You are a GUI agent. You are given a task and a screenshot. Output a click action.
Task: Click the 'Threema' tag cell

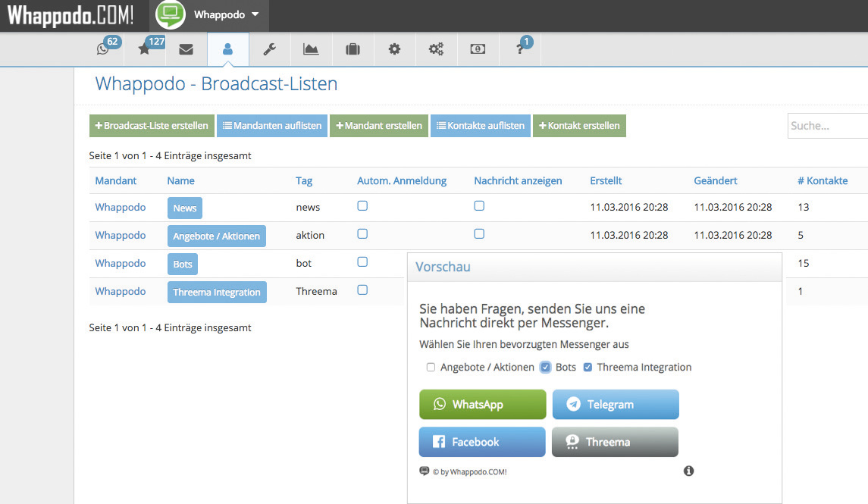316,292
